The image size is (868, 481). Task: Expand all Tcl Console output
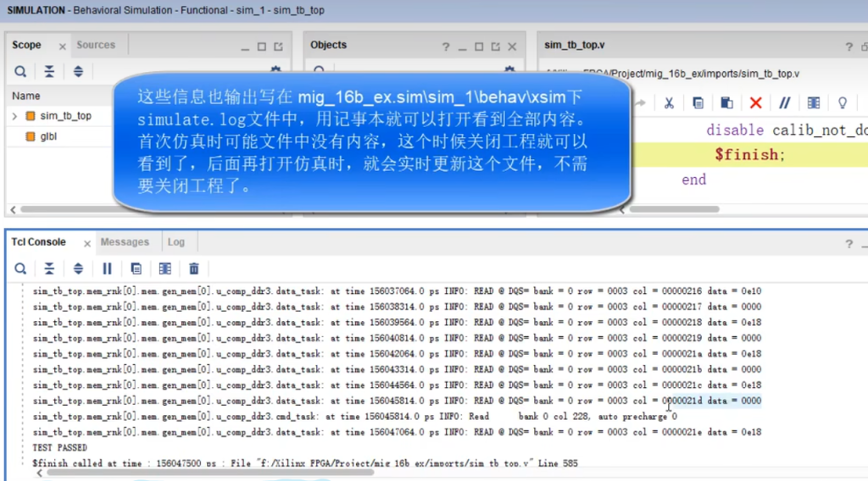78,268
